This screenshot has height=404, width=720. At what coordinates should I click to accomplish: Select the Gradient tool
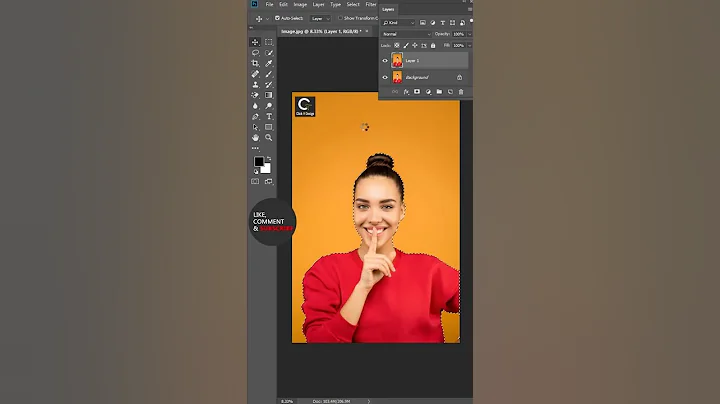[x=269, y=95]
